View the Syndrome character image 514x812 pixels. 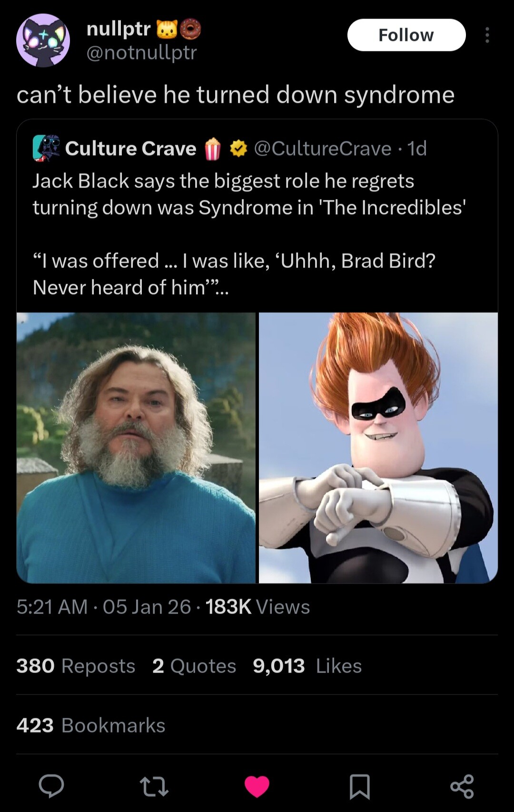coord(378,447)
